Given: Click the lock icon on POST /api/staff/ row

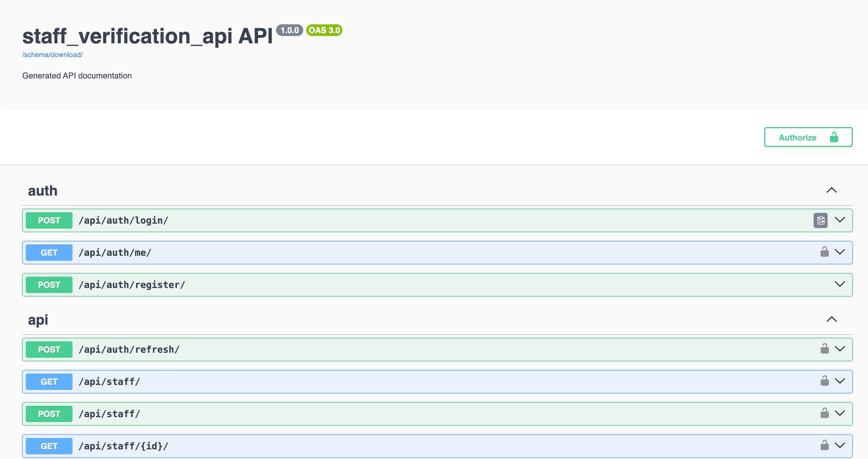Looking at the screenshot, I should coord(824,413).
